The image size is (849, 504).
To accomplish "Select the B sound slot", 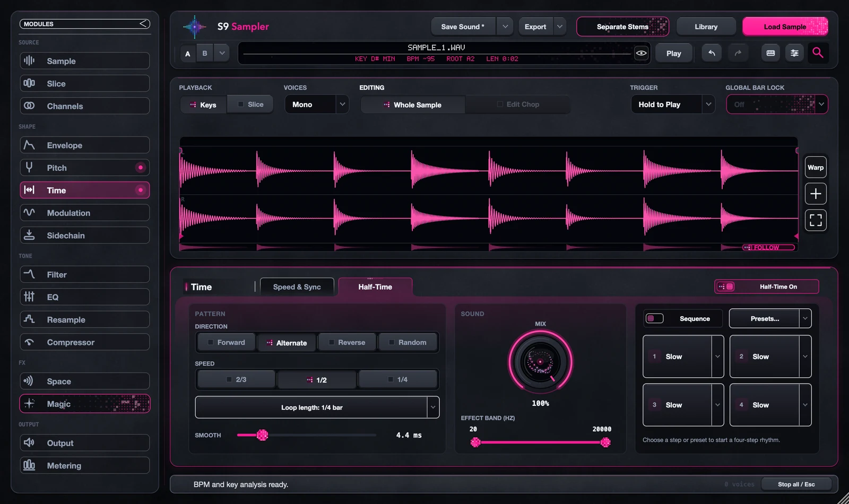I will click(x=205, y=53).
